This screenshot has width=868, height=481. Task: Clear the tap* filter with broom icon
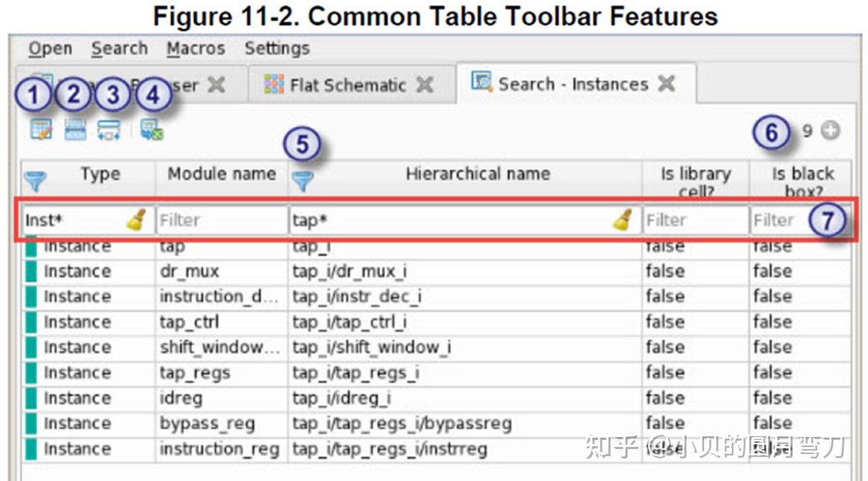point(623,220)
